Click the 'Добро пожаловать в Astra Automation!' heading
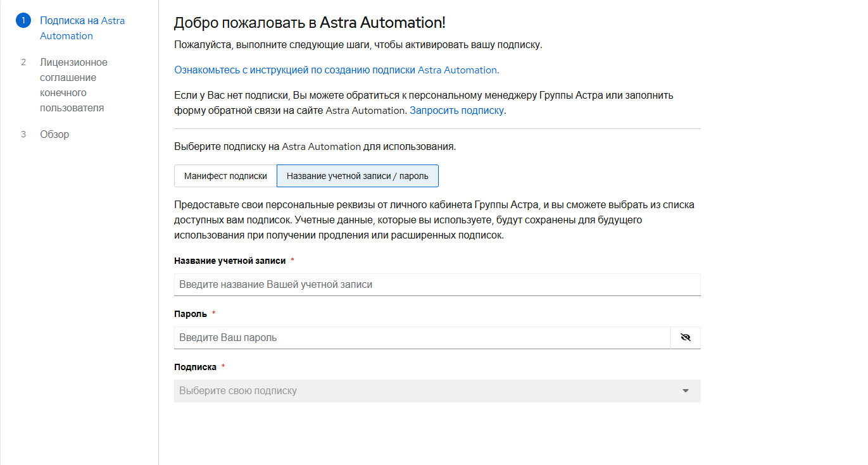Screen dimensions: 868x465 click(x=310, y=23)
